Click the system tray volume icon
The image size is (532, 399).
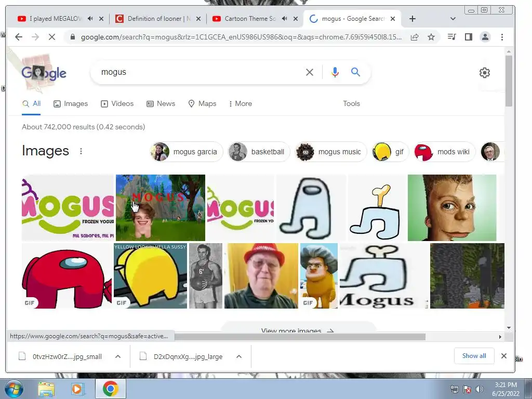(479, 389)
